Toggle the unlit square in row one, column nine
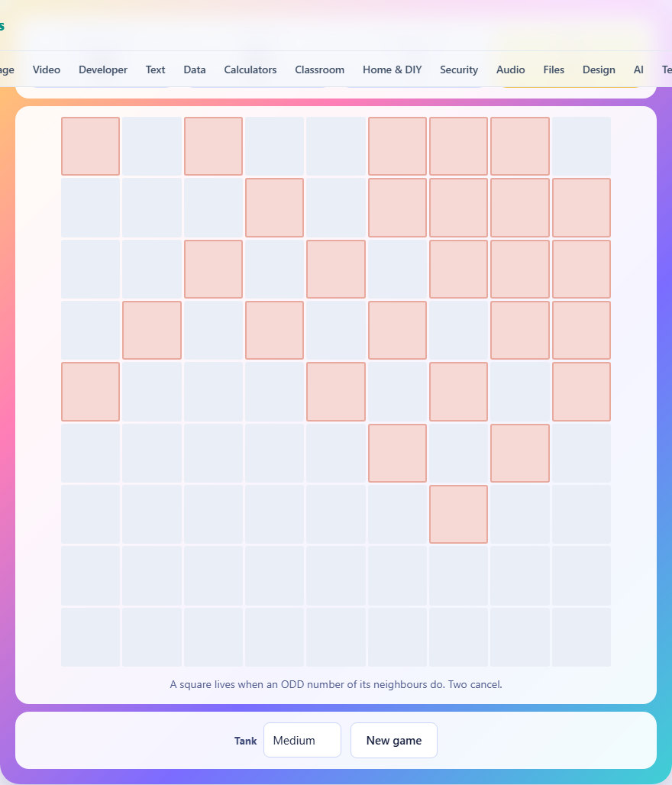Screen dimensions: 672x785 [581, 146]
